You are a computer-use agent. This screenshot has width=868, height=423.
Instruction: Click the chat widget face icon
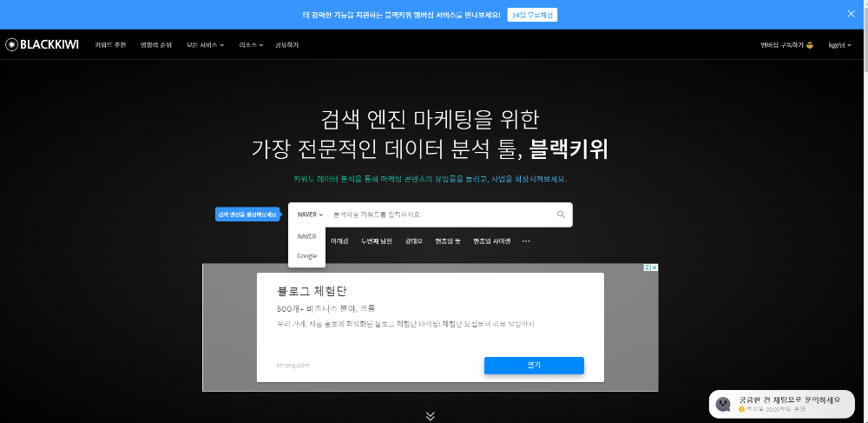(723, 404)
